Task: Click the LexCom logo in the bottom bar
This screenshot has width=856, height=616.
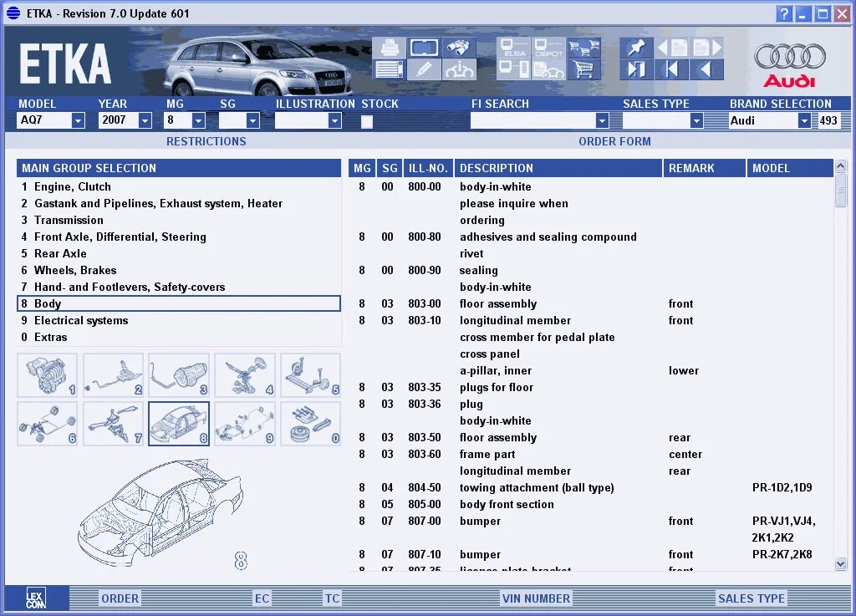Action: [x=36, y=598]
